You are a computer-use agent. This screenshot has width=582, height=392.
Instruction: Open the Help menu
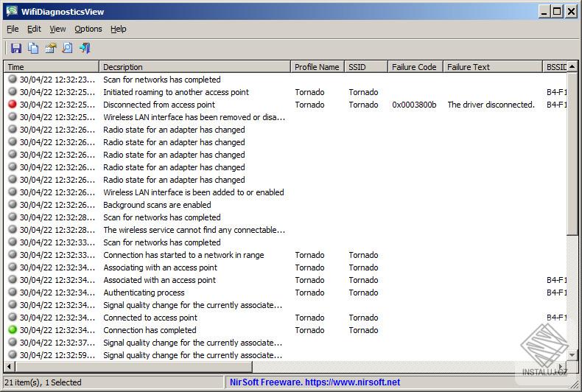118,29
